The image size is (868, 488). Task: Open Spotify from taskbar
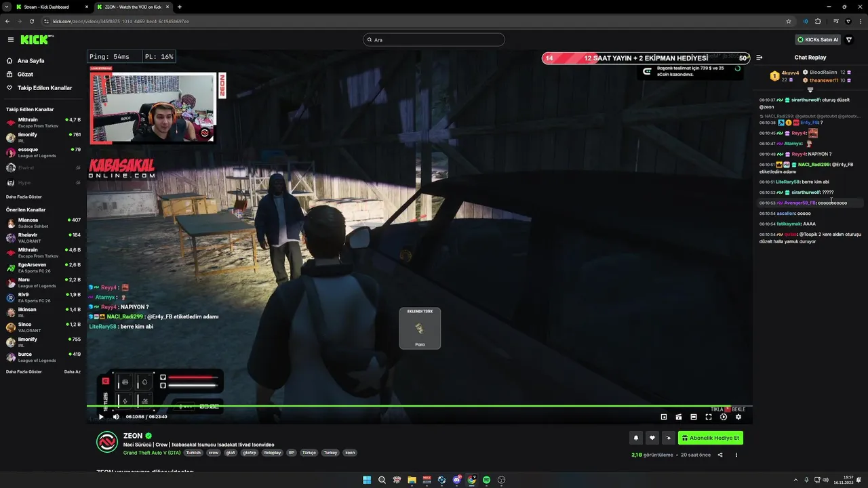tap(486, 480)
